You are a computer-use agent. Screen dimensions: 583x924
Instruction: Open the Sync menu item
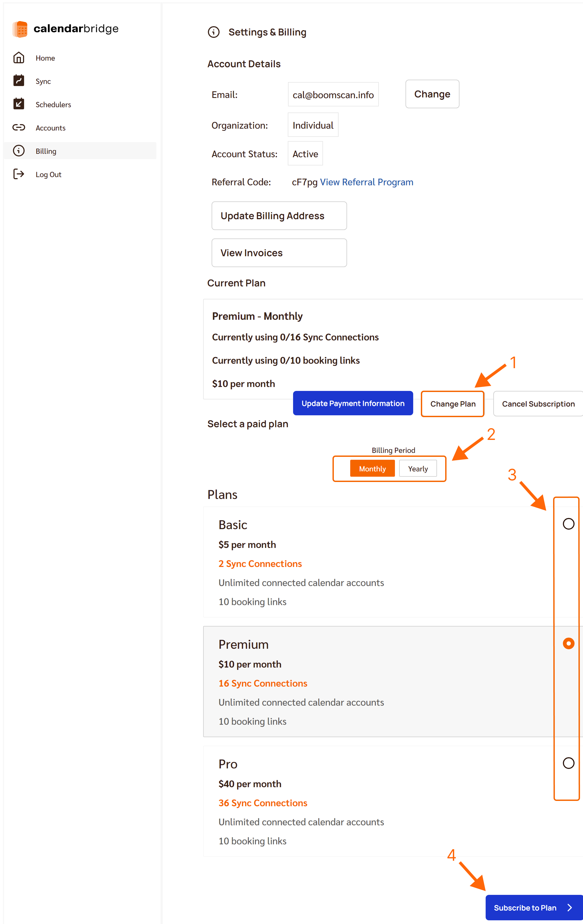tap(80, 81)
